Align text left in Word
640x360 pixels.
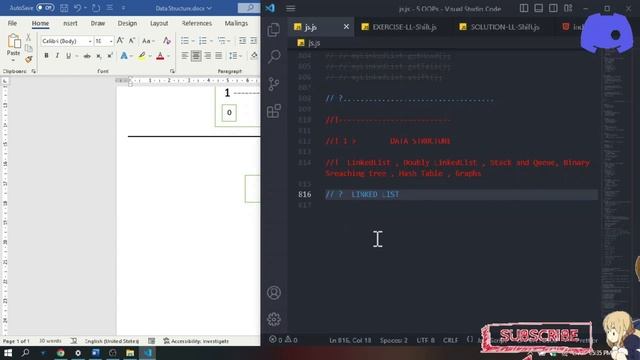(x=185, y=56)
